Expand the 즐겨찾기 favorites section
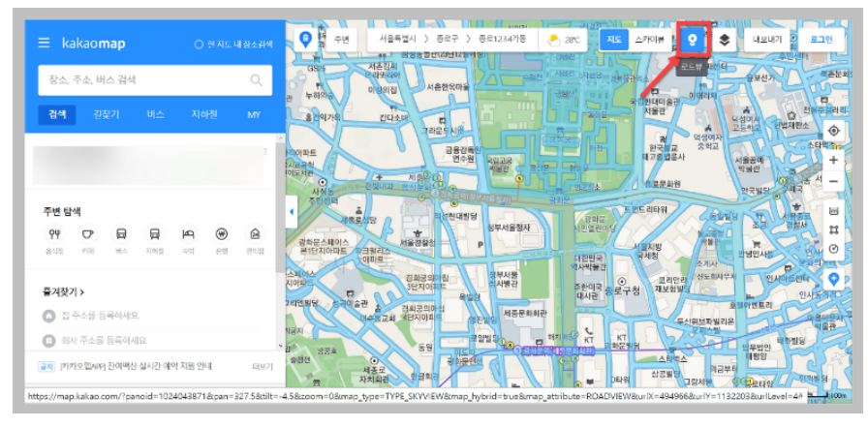The image size is (868, 427). [63, 291]
